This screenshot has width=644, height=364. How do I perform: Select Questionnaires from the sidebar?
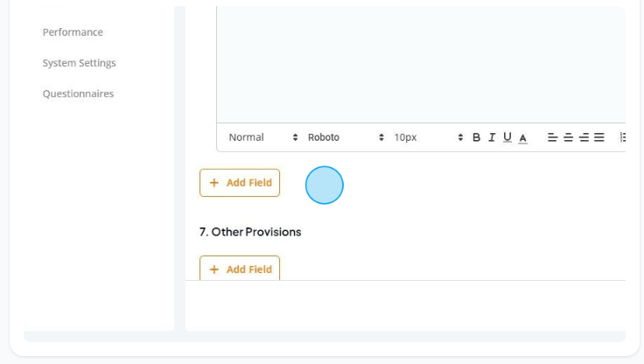[78, 94]
